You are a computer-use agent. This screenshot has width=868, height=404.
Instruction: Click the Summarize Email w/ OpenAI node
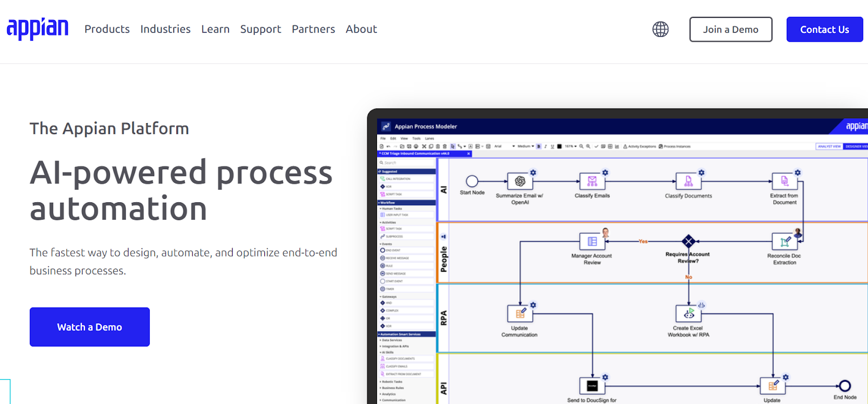520,181
